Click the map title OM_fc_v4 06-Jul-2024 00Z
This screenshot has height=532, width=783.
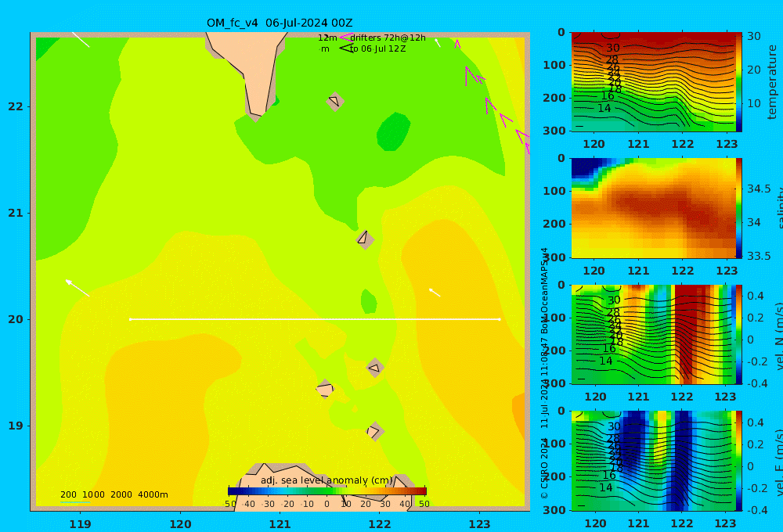[280, 23]
